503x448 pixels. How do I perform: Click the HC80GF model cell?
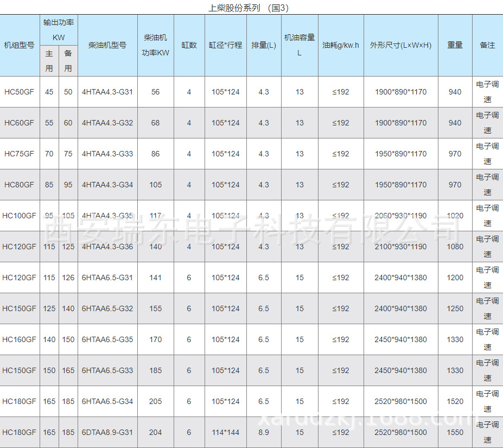pos(19,185)
